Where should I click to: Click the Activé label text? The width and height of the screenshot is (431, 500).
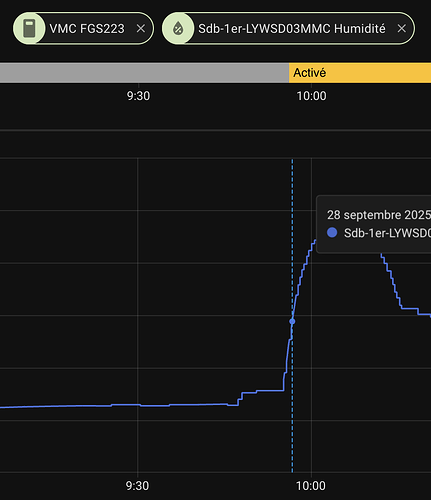[310, 73]
